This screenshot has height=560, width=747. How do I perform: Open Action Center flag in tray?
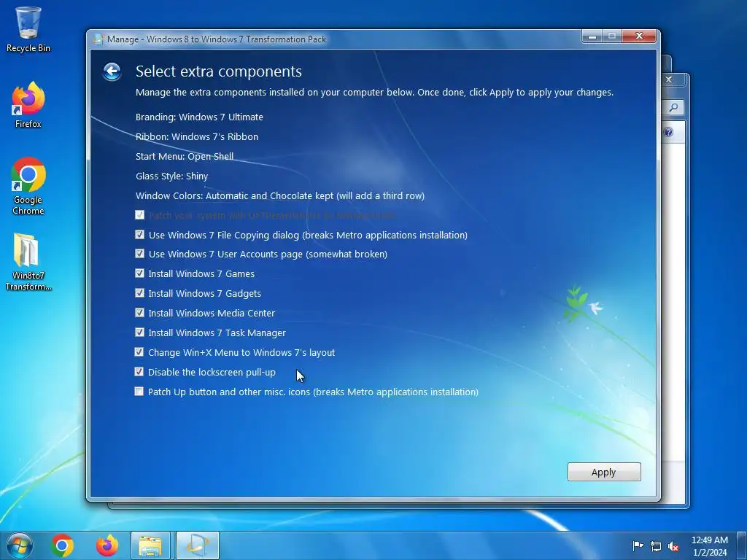[638, 545]
